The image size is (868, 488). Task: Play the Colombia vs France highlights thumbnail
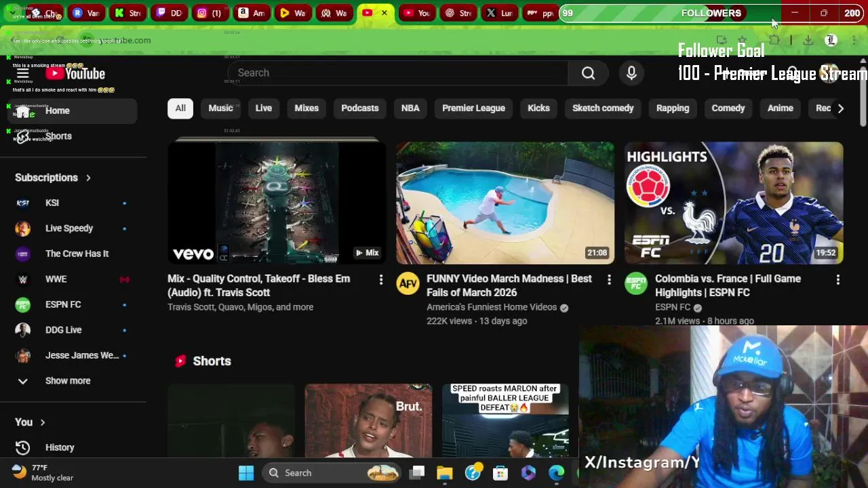[x=734, y=203]
